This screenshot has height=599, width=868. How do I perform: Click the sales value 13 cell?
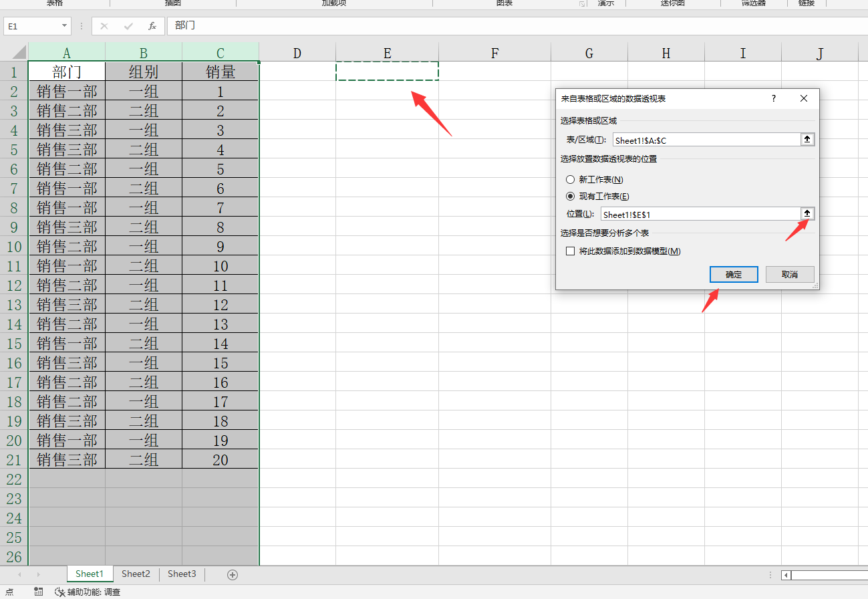[x=221, y=324]
